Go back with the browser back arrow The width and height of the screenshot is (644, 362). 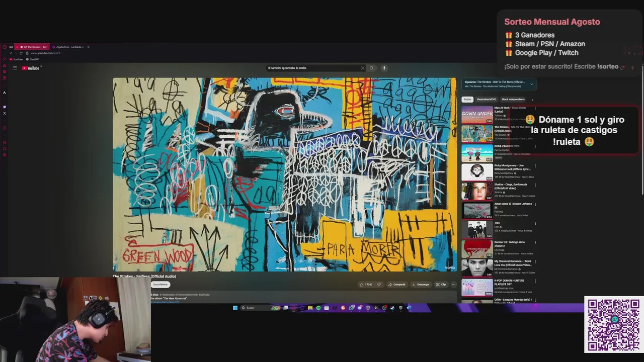coord(11,53)
